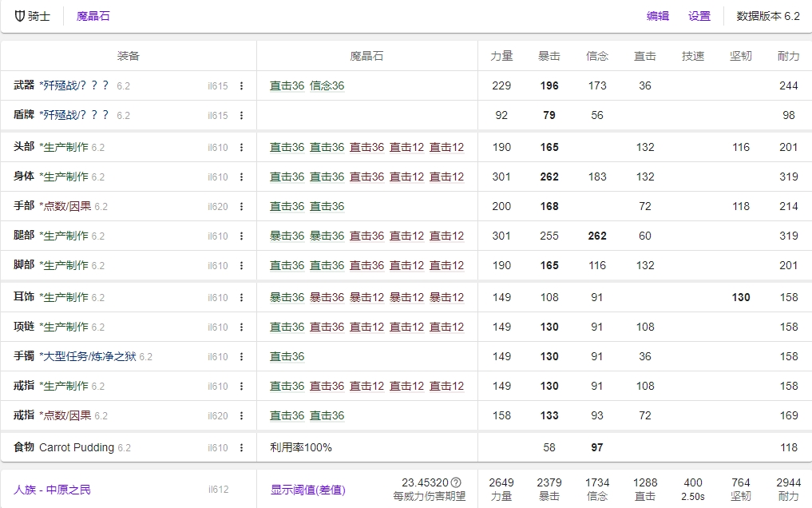This screenshot has height=508, width=812.
Task: Switch to the 魔晶石 tab
Action: point(93,16)
